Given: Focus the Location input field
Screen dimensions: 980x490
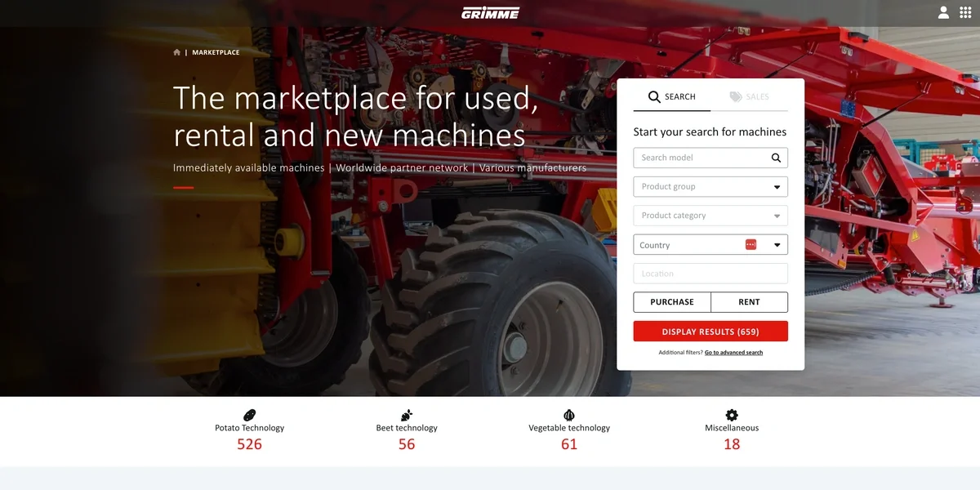Looking at the screenshot, I should click(x=710, y=274).
